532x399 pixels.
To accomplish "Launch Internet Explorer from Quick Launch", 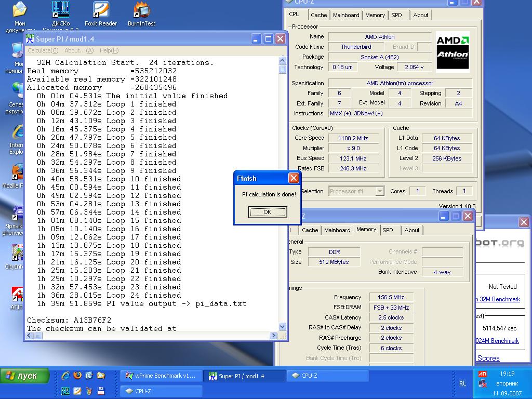I will point(65,375).
